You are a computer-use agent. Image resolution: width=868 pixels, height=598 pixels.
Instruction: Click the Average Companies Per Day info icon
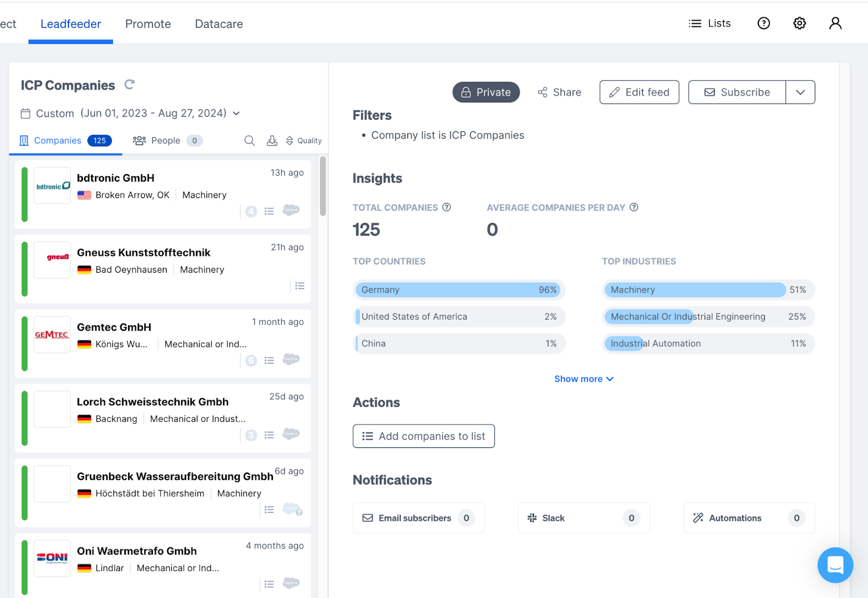pos(634,207)
